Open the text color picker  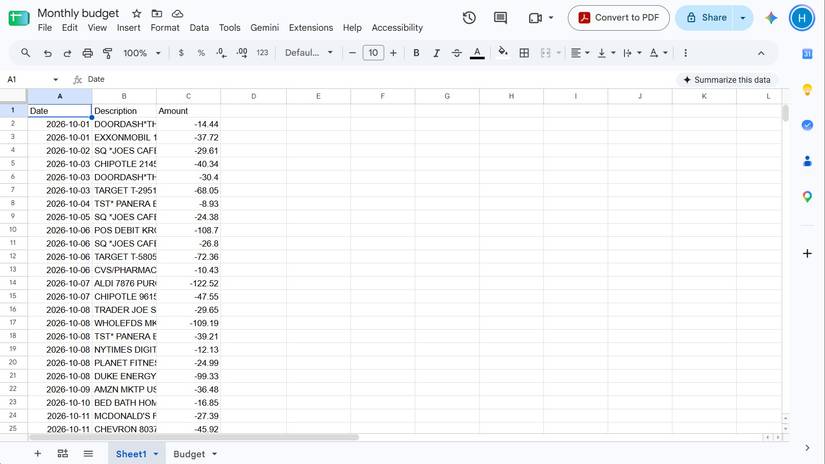tap(477, 53)
